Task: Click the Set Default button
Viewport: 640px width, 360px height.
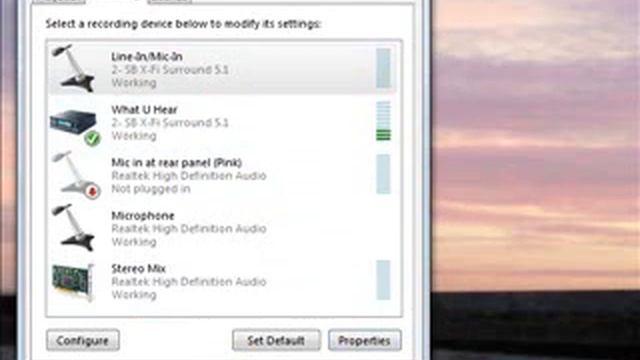Action: click(276, 340)
